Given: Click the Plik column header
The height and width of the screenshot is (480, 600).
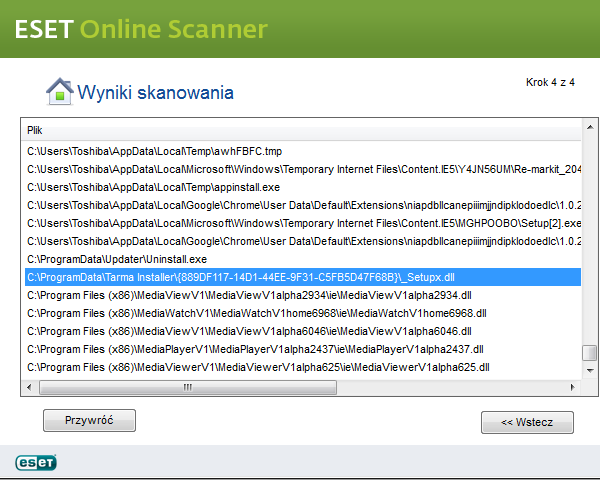Looking at the screenshot, I should [x=302, y=131].
